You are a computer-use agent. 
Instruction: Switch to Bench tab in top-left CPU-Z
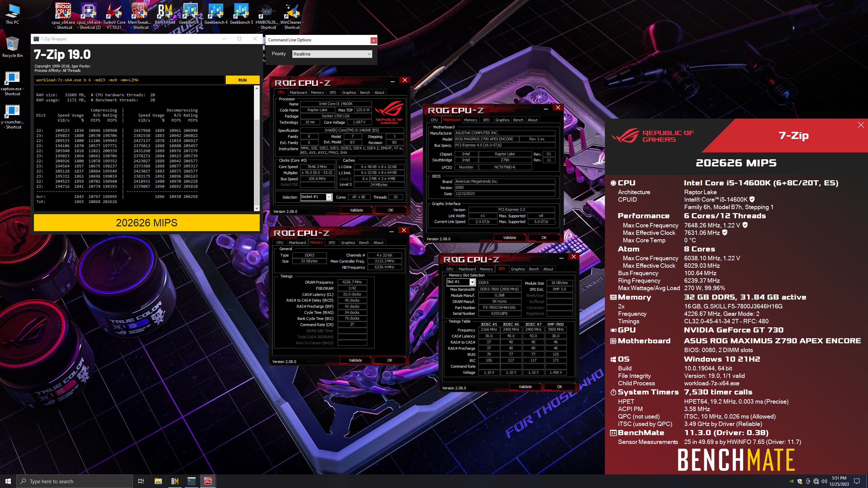(365, 93)
